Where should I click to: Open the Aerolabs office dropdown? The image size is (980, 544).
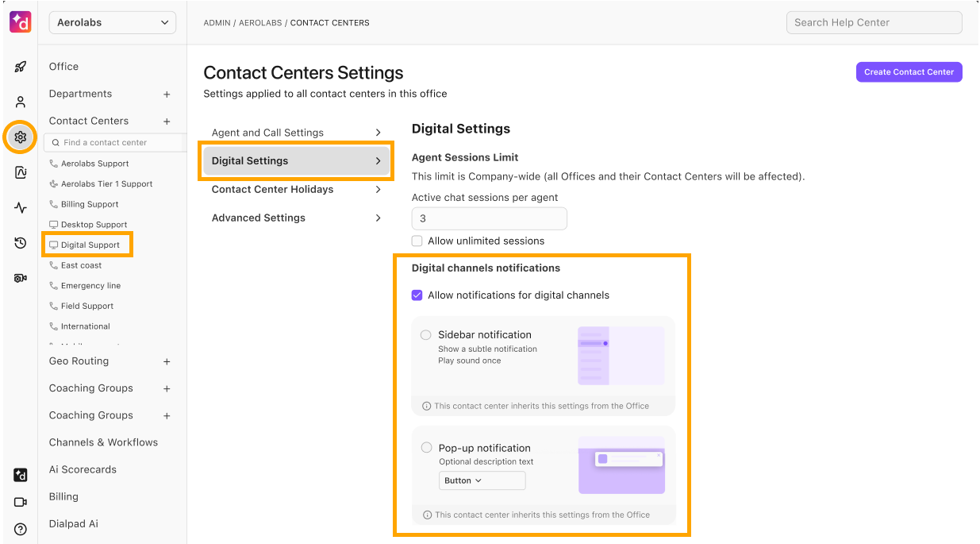pos(113,23)
